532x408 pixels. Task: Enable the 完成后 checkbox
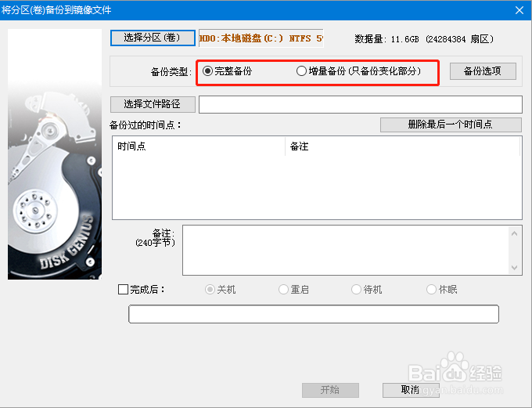coord(123,290)
